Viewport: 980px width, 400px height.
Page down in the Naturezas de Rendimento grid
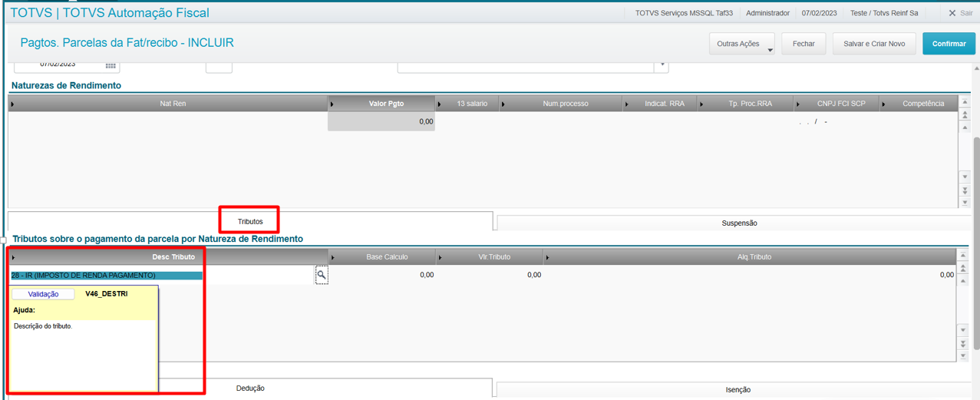(964, 190)
